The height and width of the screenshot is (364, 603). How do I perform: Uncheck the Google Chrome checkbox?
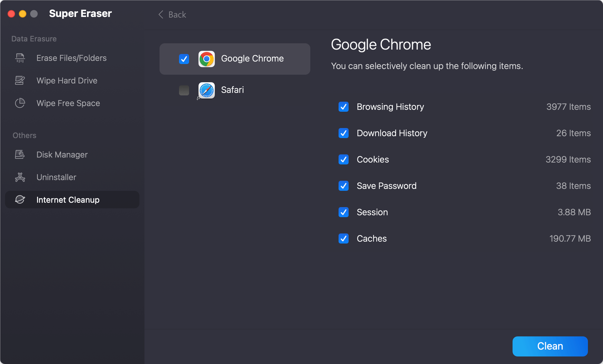184,59
